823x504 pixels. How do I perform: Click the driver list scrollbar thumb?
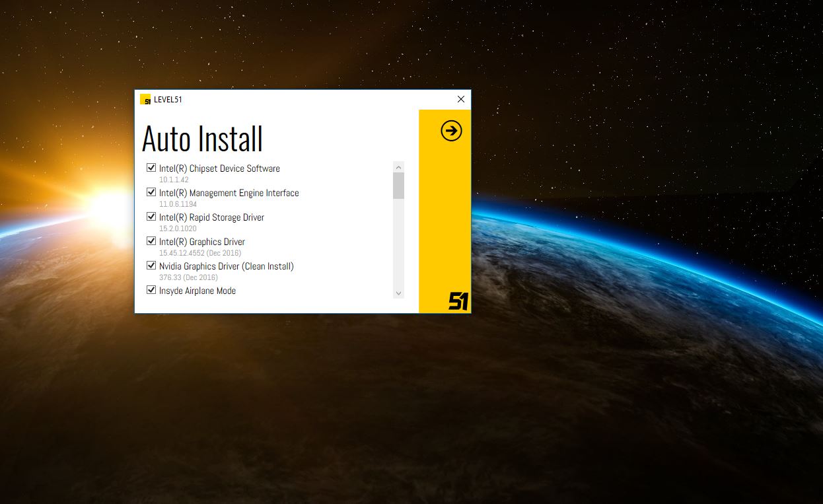coord(398,186)
